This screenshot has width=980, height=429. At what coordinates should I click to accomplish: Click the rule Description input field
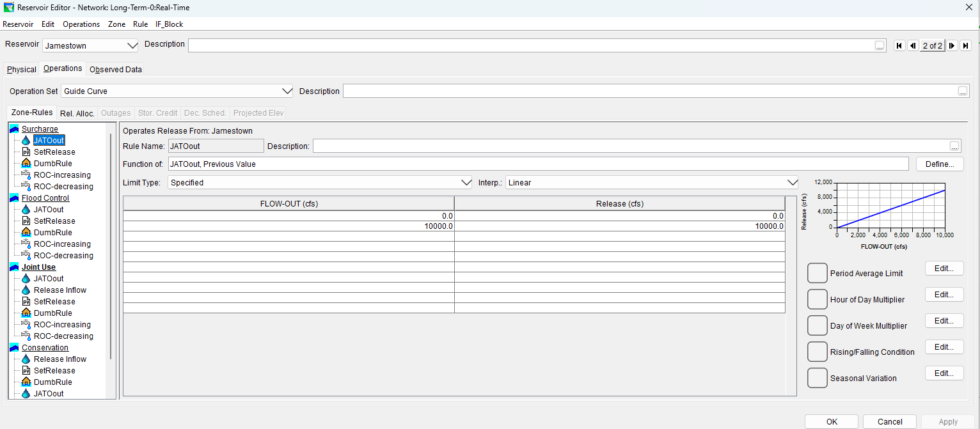pyautogui.click(x=630, y=146)
